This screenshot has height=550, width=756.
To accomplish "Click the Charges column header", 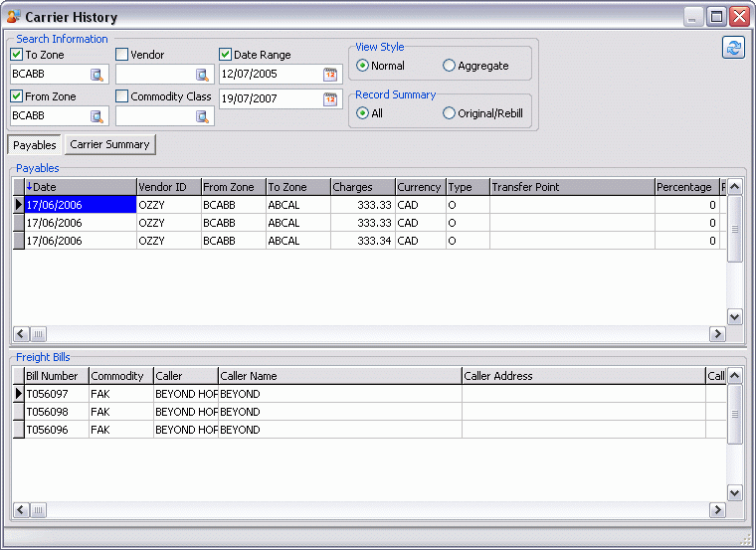I will [x=361, y=187].
